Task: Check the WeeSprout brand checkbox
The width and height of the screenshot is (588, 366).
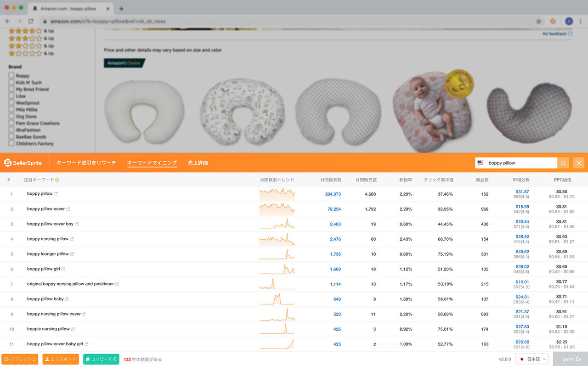Action: pyautogui.click(x=11, y=103)
